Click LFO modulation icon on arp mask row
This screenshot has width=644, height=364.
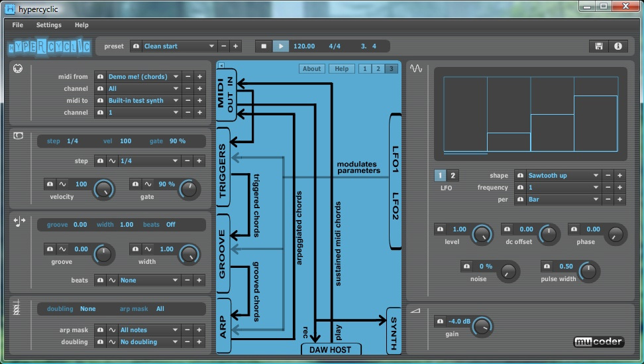pyautogui.click(x=112, y=330)
